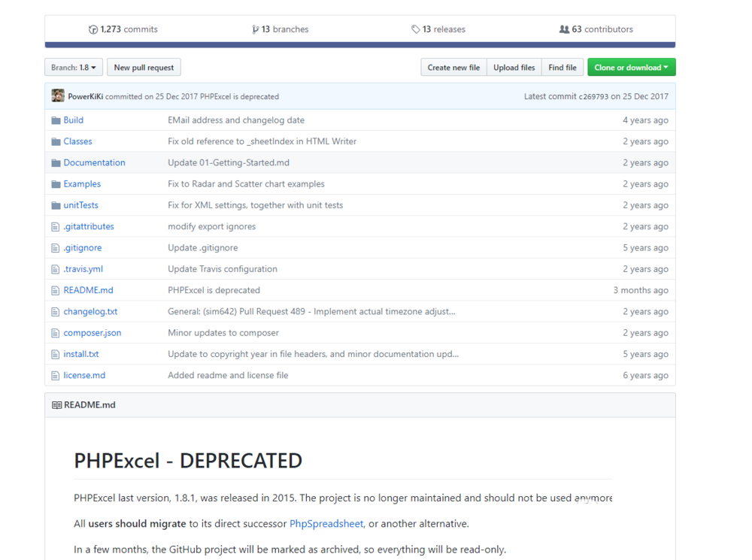Open the Branch: 1.8 dropdown
The width and height of the screenshot is (752, 560).
click(74, 68)
